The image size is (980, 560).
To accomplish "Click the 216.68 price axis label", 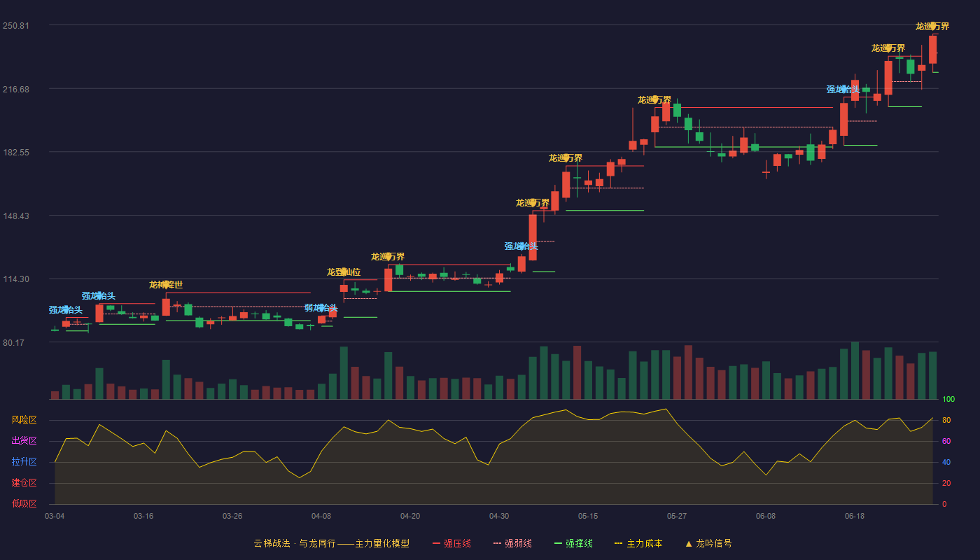I will point(16,89).
